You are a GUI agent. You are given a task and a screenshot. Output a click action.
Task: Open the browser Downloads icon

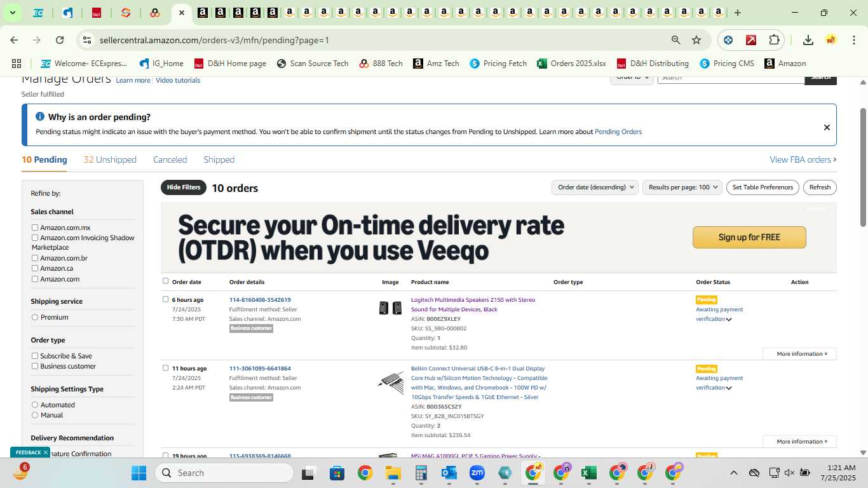[x=808, y=40]
